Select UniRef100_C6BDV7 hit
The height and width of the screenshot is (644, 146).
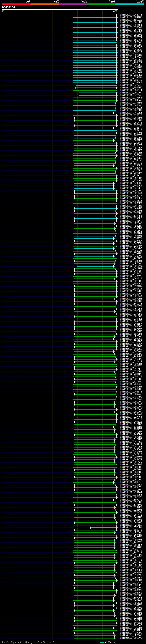click(x=131, y=196)
